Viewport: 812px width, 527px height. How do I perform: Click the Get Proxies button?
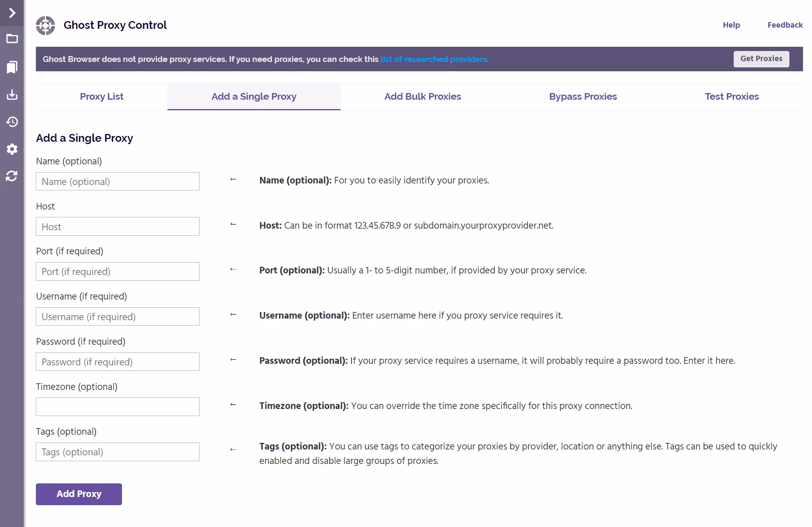tap(761, 58)
